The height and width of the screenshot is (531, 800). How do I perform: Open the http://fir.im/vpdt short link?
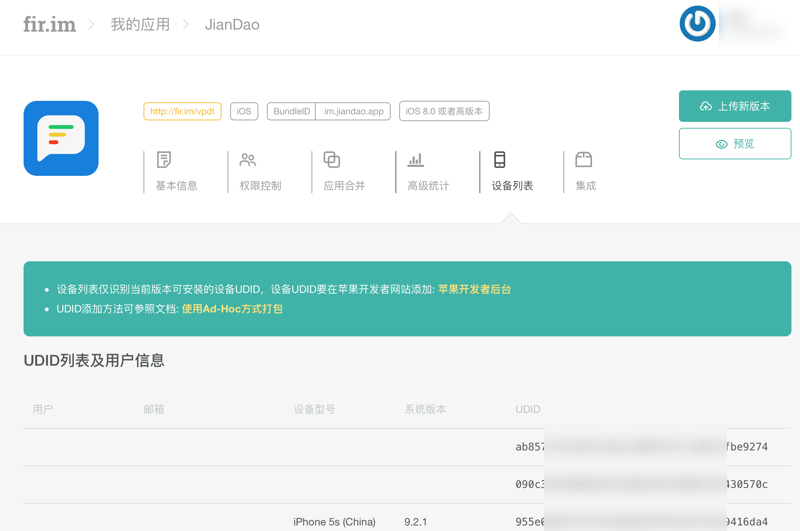182,111
